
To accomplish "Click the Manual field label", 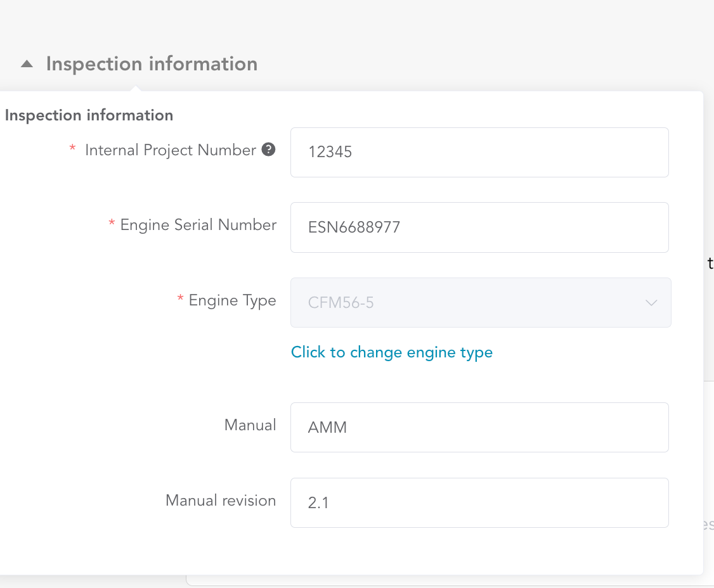I will coord(250,425).
